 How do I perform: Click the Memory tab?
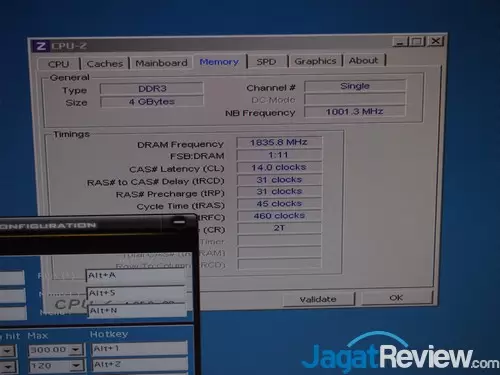(219, 62)
